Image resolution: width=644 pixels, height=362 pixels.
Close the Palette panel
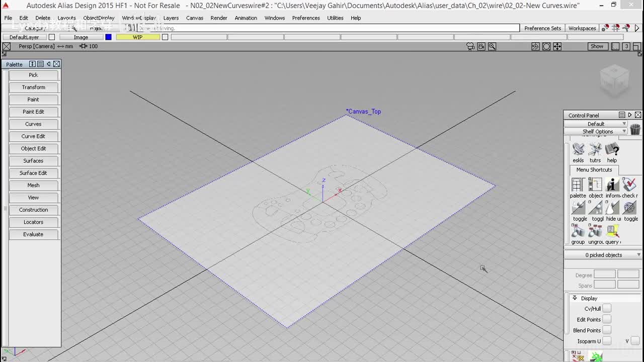point(56,64)
